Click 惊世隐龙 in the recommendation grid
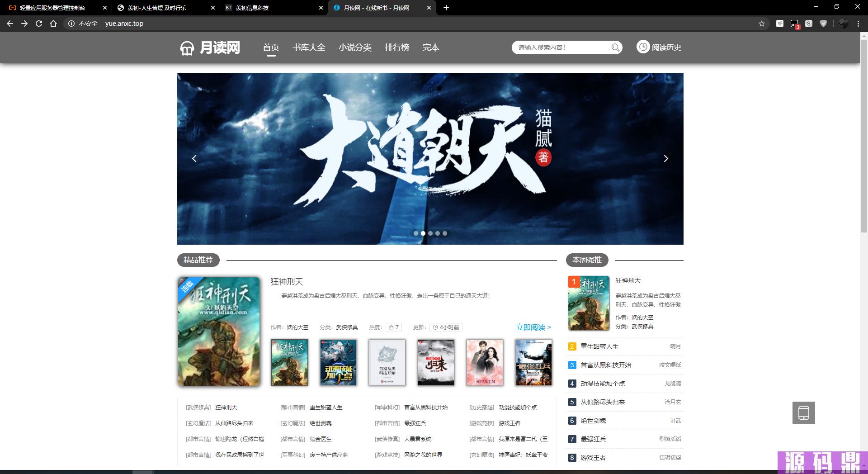The height and width of the screenshot is (474, 868). pos(240,439)
